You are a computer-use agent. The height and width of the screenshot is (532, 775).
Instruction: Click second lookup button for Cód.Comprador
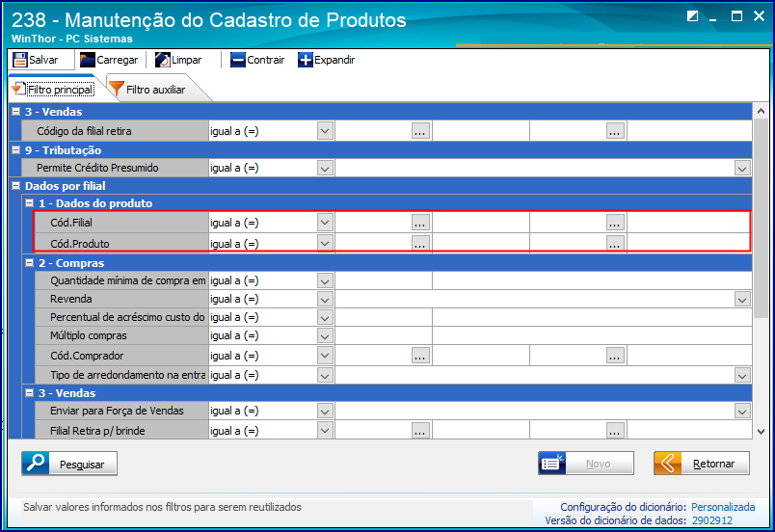coord(615,356)
